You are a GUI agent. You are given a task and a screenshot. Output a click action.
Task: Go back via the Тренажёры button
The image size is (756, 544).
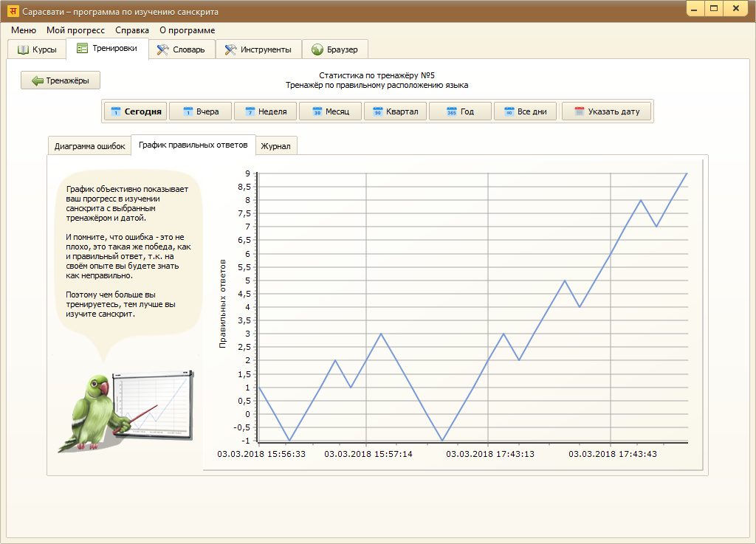point(61,80)
